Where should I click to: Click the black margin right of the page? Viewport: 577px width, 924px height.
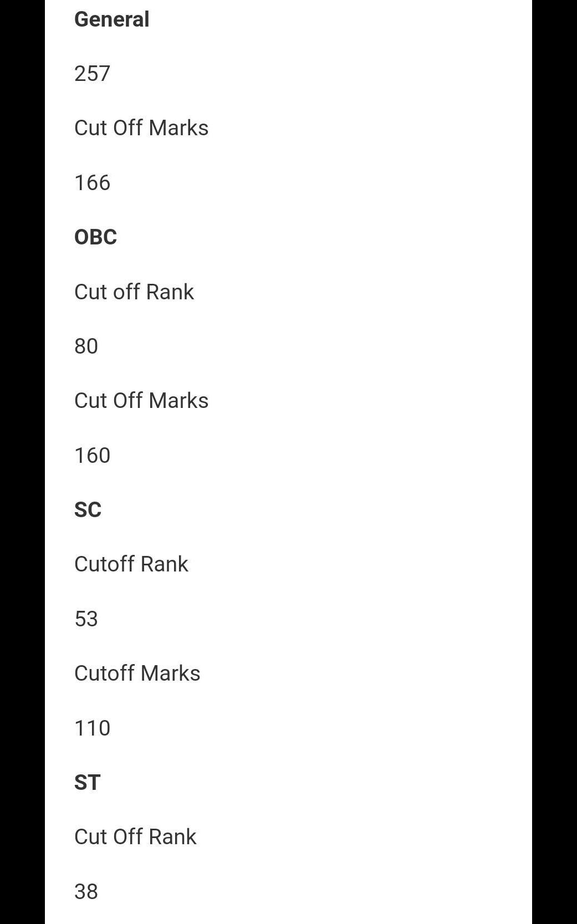tap(554, 443)
